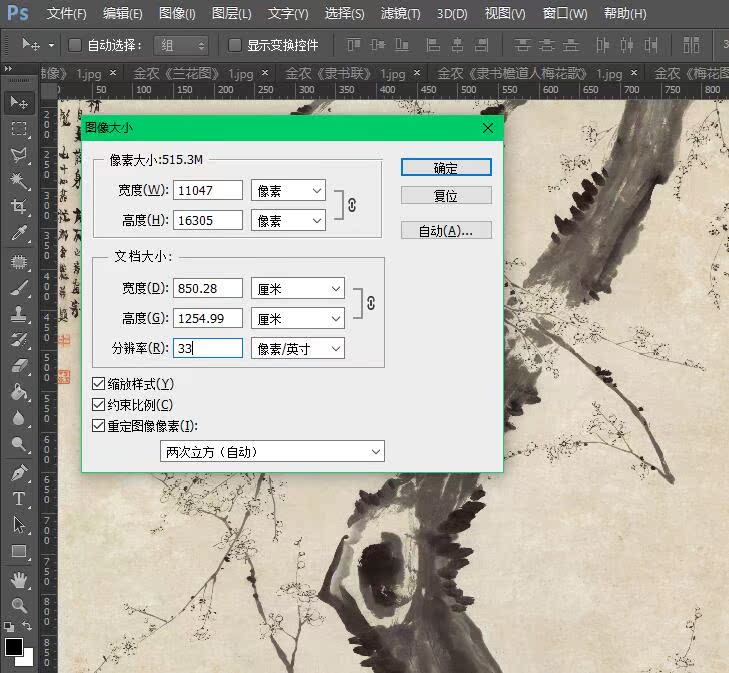Select the Path Selection tool
This screenshot has height=673, width=729.
[x=19, y=525]
